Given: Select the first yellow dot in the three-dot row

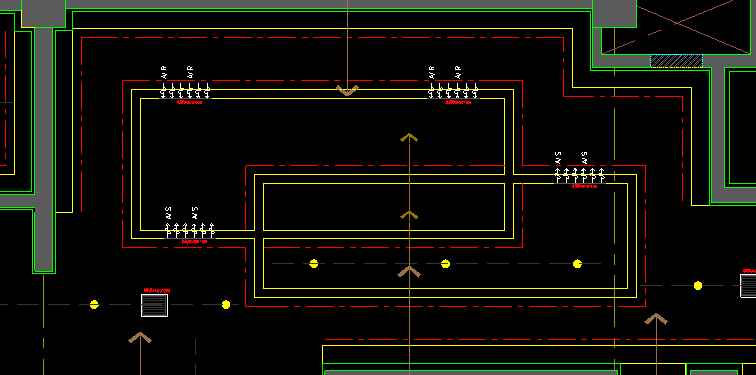Looking at the screenshot, I should (x=314, y=264).
